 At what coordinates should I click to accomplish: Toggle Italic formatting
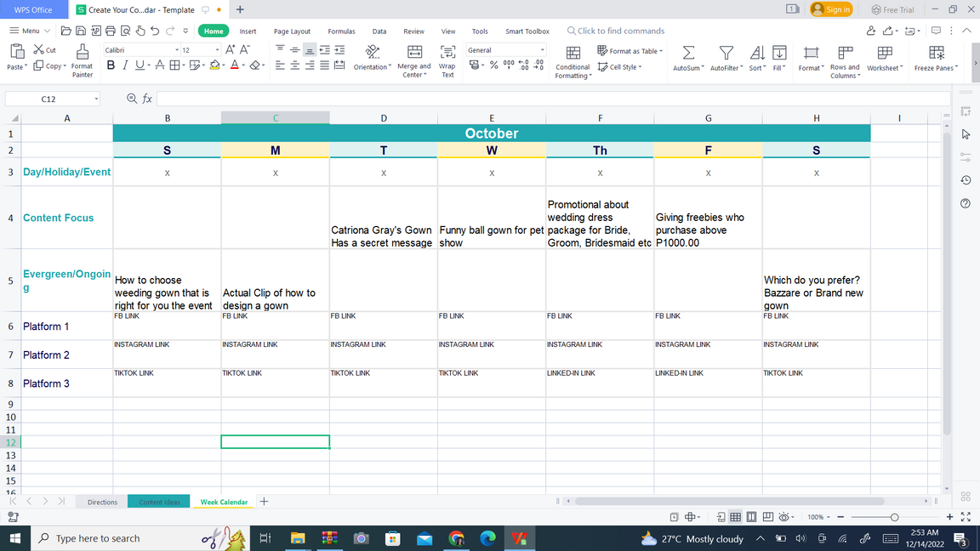coord(125,65)
